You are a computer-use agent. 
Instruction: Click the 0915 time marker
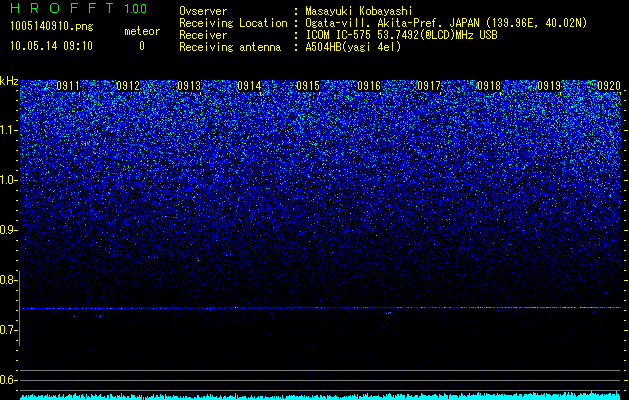click(x=308, y=86)
